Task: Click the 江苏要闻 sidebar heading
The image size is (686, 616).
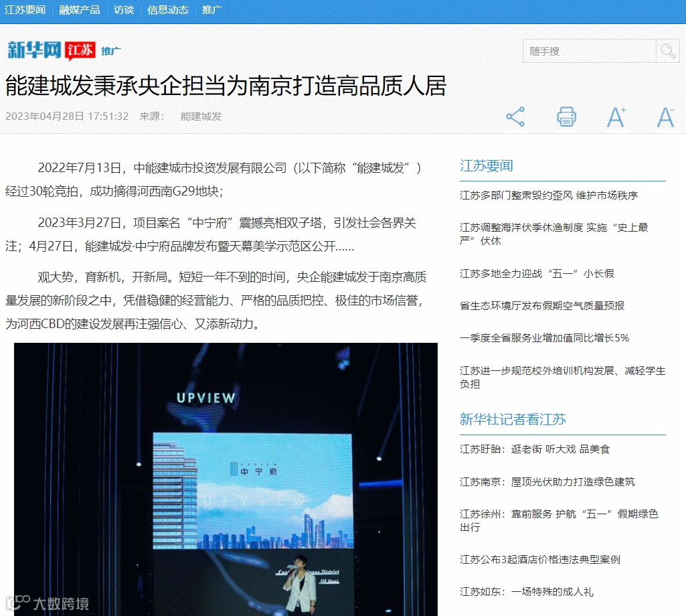Action: [x=486, y=166]
